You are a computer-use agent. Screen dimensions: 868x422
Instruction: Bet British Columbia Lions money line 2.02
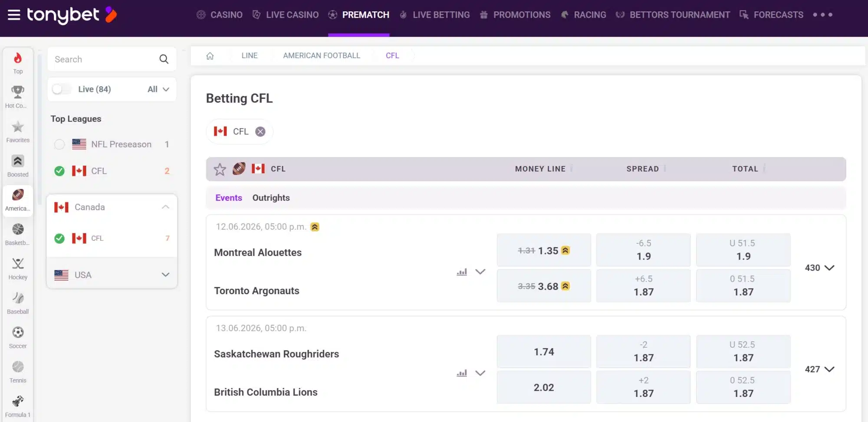[x=544, y=387]
